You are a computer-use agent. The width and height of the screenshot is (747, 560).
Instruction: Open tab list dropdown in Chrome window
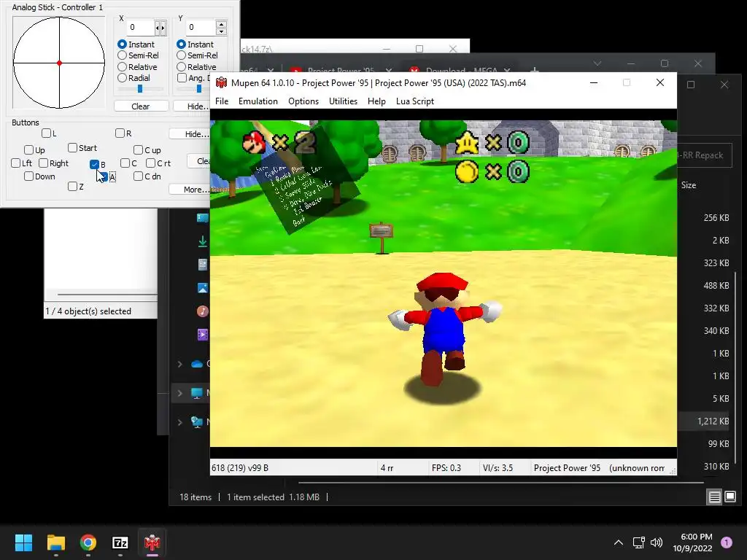pyautogui.click(x=597, y=63)
